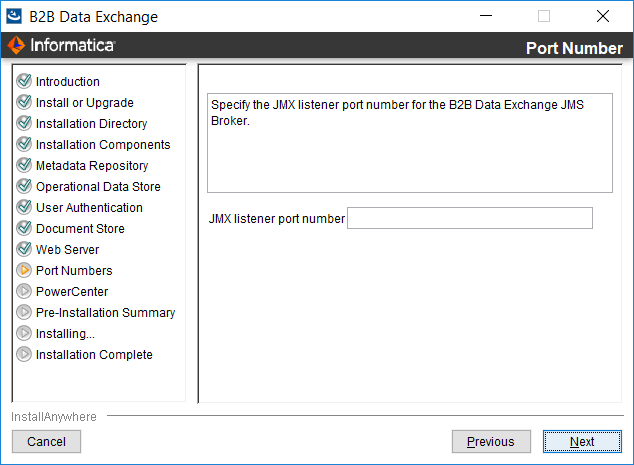Select the Introduction step label
This screenshot has width=634, height=465.
pyautogui.click(x=68, y=82)
